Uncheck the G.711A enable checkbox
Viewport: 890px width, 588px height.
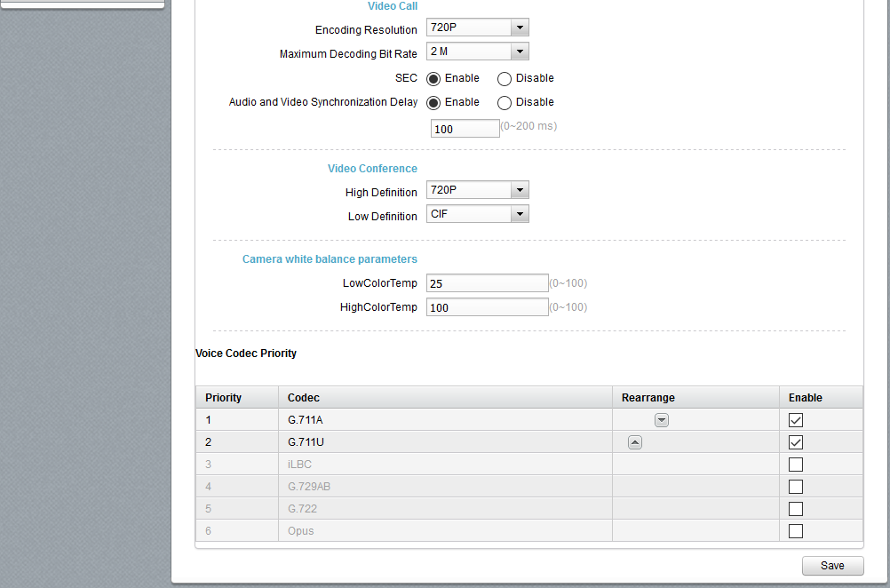point(795,420)
